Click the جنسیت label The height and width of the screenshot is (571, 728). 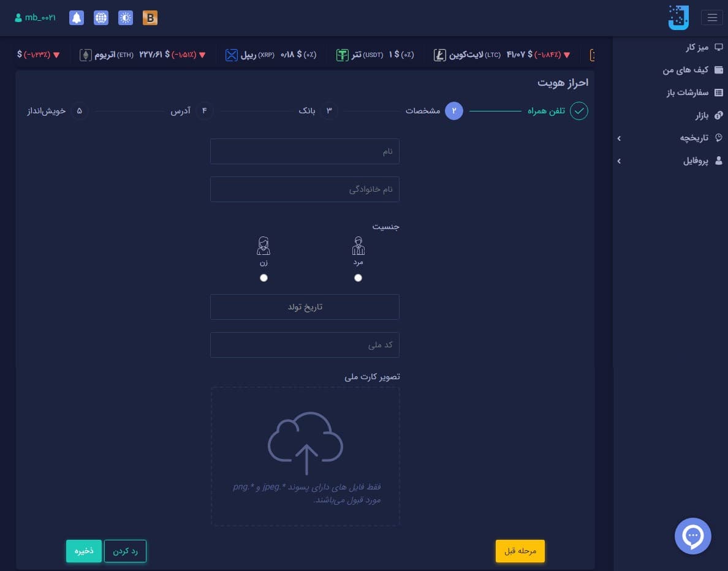pos(385,227)
